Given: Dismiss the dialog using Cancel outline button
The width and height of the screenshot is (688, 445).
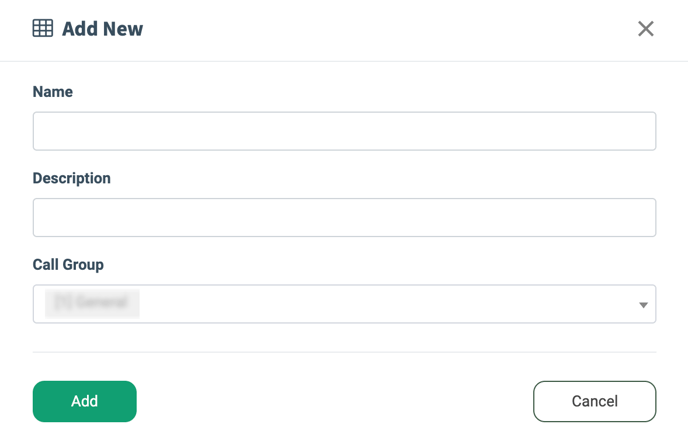Looking at the screenshot, I should pyautogui.click(x=595, y=401).
